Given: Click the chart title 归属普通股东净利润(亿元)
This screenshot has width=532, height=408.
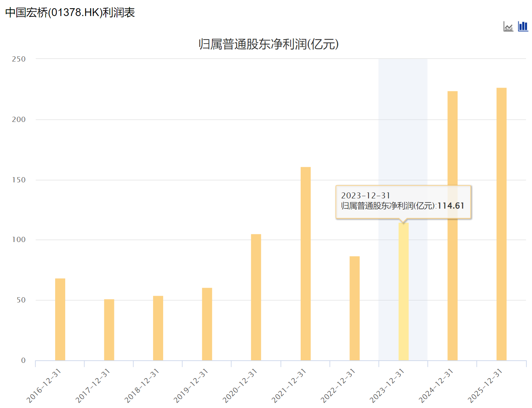Looking at the screenshot, I should point(268,44).
